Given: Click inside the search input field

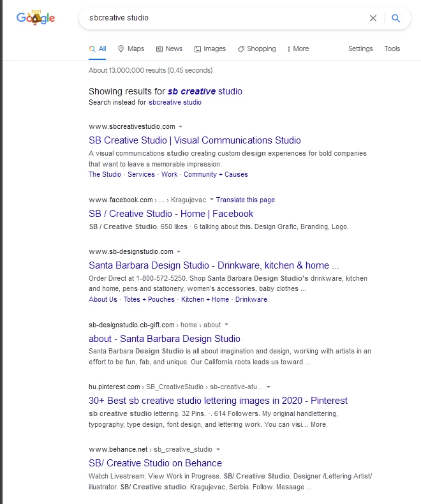Looking at the screenshot, I should pyautogui.click(x=225, y=18).
